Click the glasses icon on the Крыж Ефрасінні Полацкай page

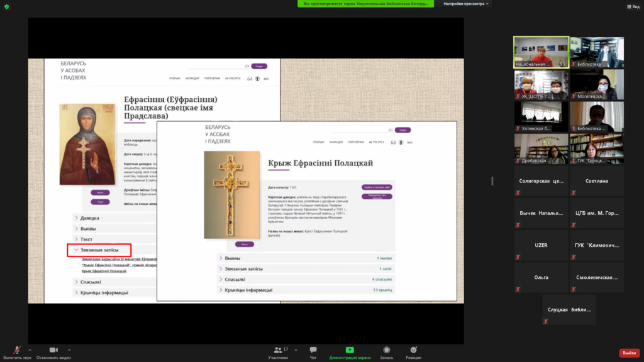click(x=393, y=143)
